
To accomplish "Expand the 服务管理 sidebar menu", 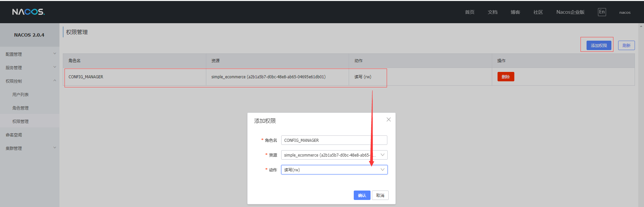I will pyautogui.click(x=30, y=68).
